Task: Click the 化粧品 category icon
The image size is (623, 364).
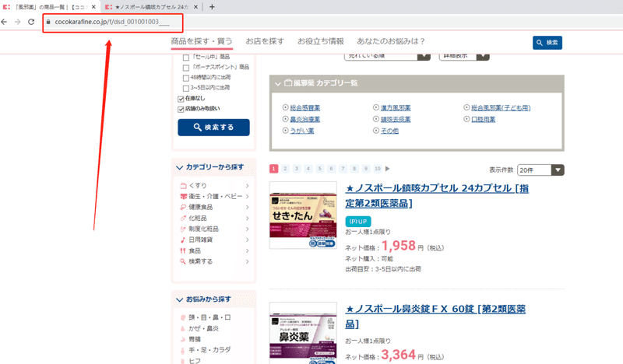Action: click(183, 218)
